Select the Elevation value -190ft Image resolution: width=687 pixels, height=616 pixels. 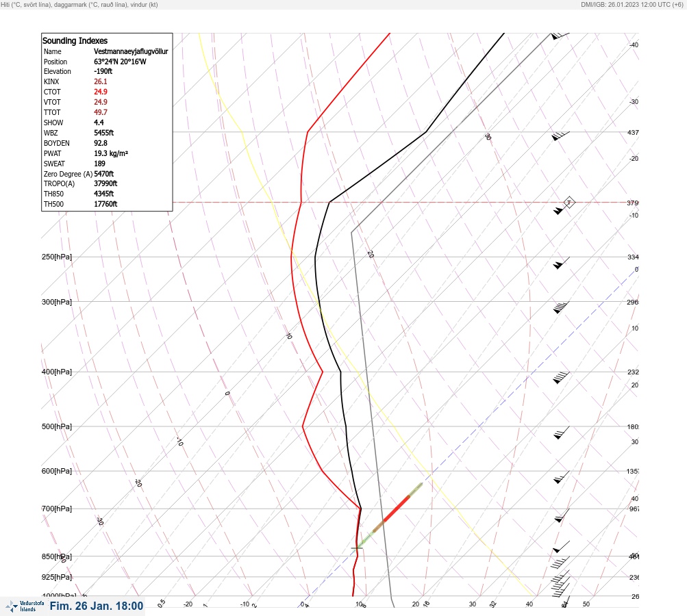click(x=103, y=71)
